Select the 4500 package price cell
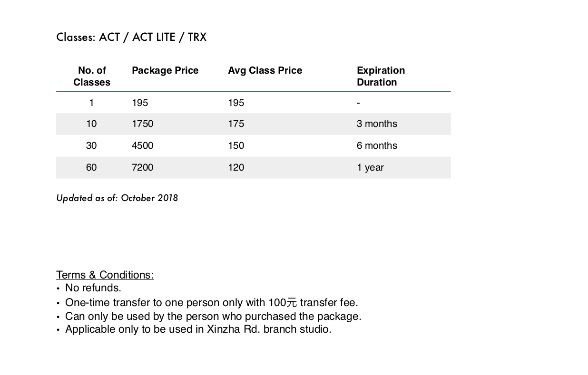Viewport: 588px width, 375px height. point(143,146)
